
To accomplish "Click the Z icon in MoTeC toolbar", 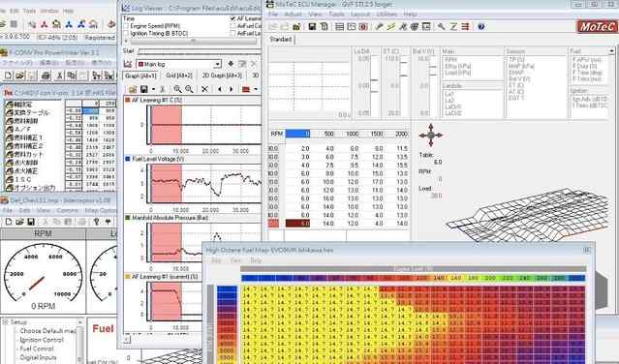I will tap(453, 27).
